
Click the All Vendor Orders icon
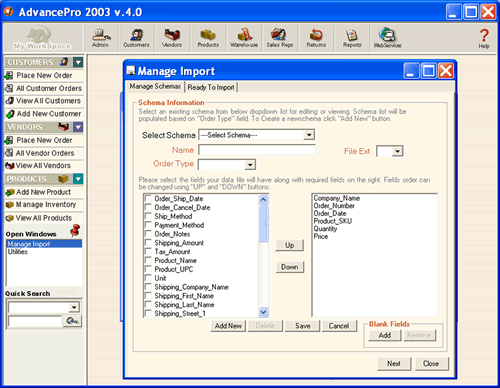click(9, 153)
